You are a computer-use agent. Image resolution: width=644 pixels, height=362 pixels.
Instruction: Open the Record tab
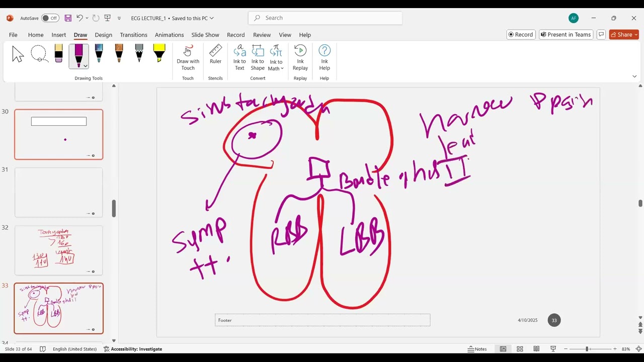pos(236,35)
